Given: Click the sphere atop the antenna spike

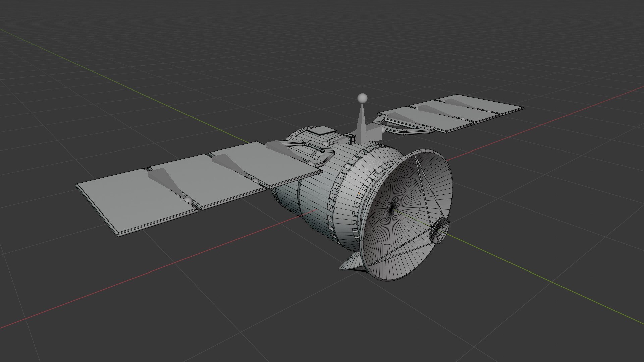Looking at the screenshot, I should click(362, 98).
